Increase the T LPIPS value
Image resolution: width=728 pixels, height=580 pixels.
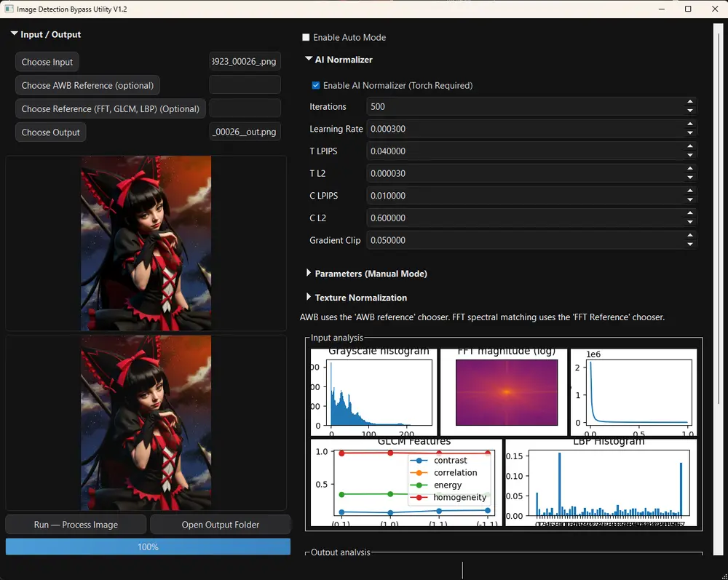click(x=689, y=147)
